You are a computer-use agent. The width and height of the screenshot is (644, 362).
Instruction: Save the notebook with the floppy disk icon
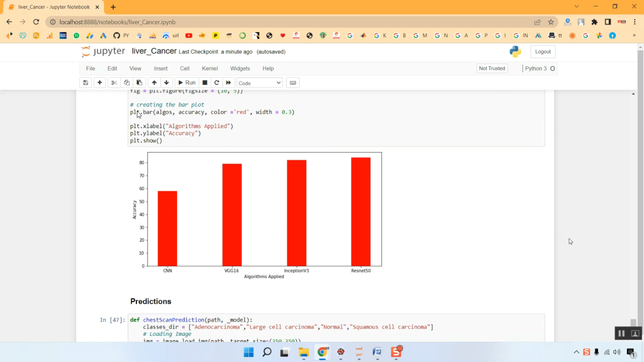[85, 83]
